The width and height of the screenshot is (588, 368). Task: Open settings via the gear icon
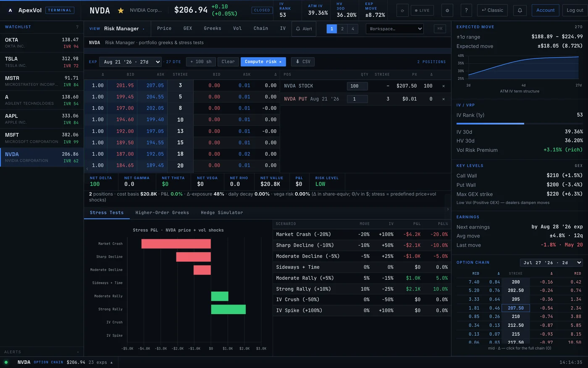pos(447,11)
